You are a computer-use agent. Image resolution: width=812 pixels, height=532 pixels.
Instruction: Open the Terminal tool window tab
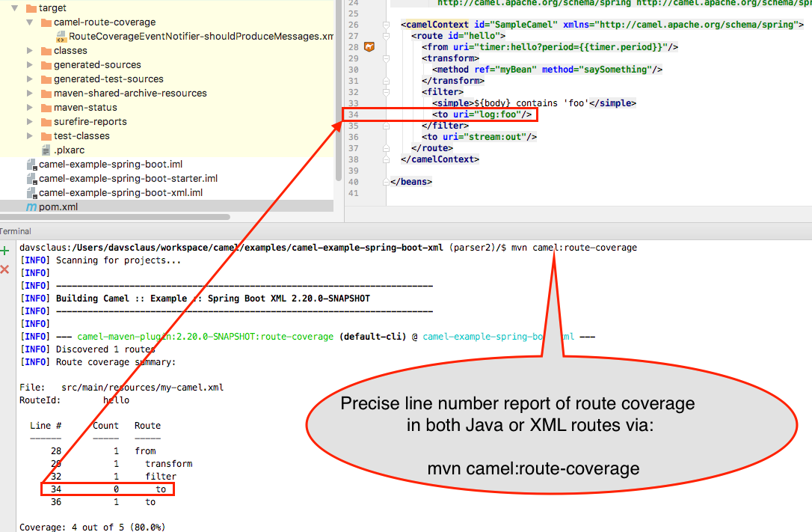(15, 232)
